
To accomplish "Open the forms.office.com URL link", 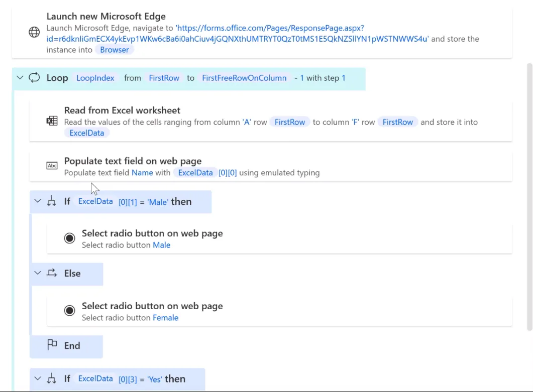I will coord(237,33).
